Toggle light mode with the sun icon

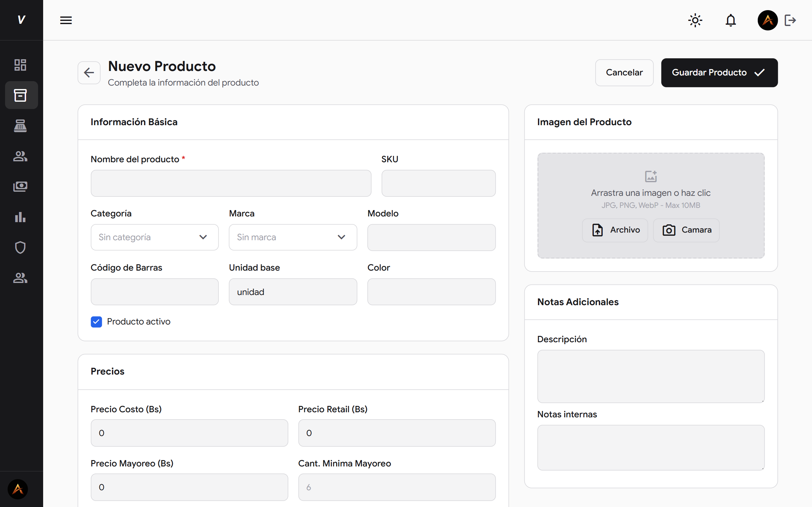pos(695,20)
